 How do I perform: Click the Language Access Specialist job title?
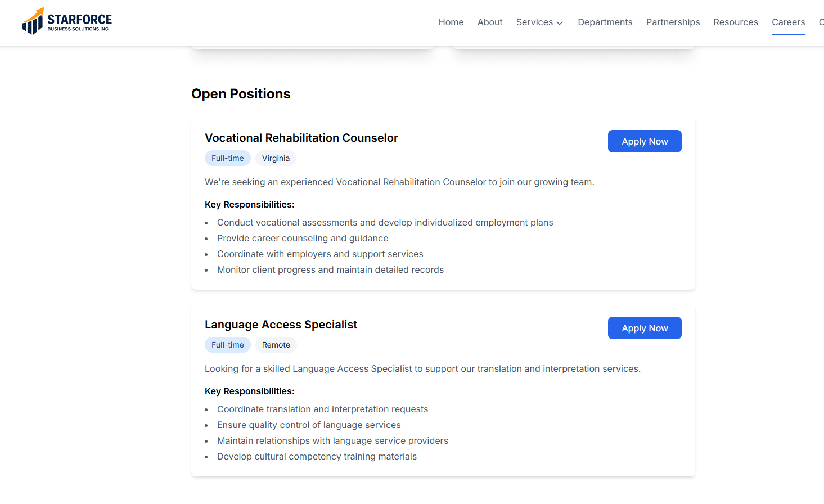coord(281,325)
